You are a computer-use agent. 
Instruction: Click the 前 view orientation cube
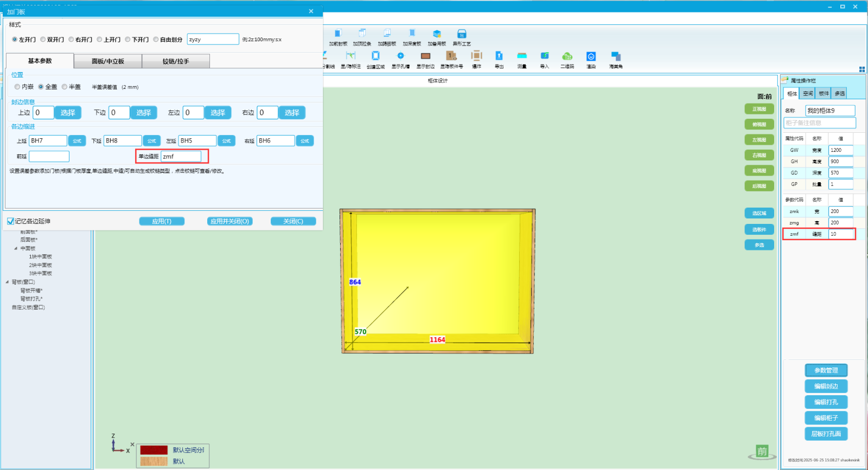pos(762,452)
